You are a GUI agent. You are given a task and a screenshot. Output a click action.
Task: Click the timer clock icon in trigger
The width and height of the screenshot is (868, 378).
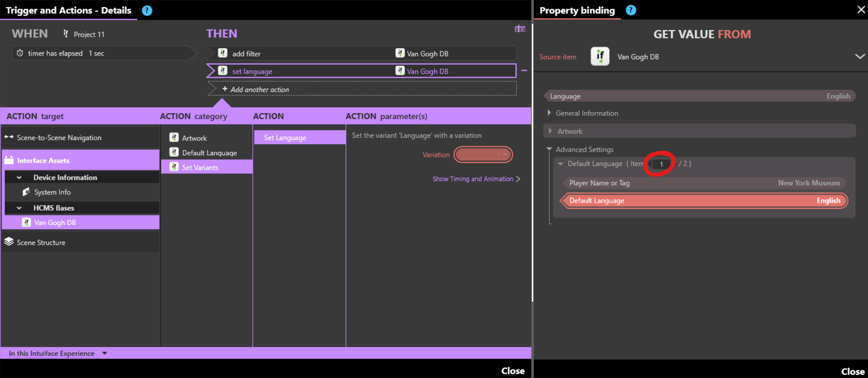pos(20,53)
